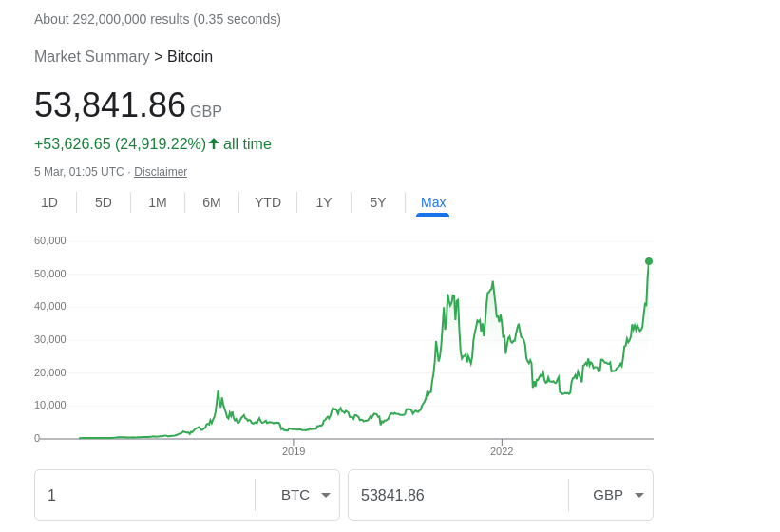Switch to the 1Y range tab
The height and width of the screenshot is (532, 780).
324,203
